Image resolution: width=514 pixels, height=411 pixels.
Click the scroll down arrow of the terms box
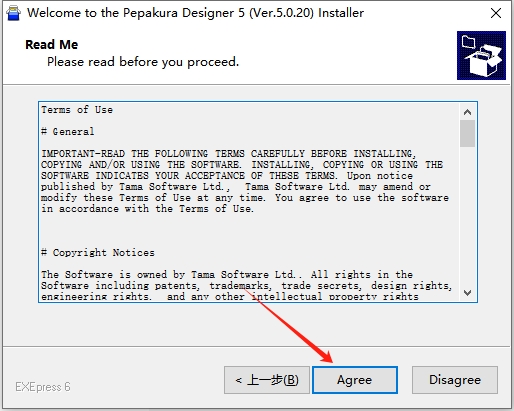467,293
